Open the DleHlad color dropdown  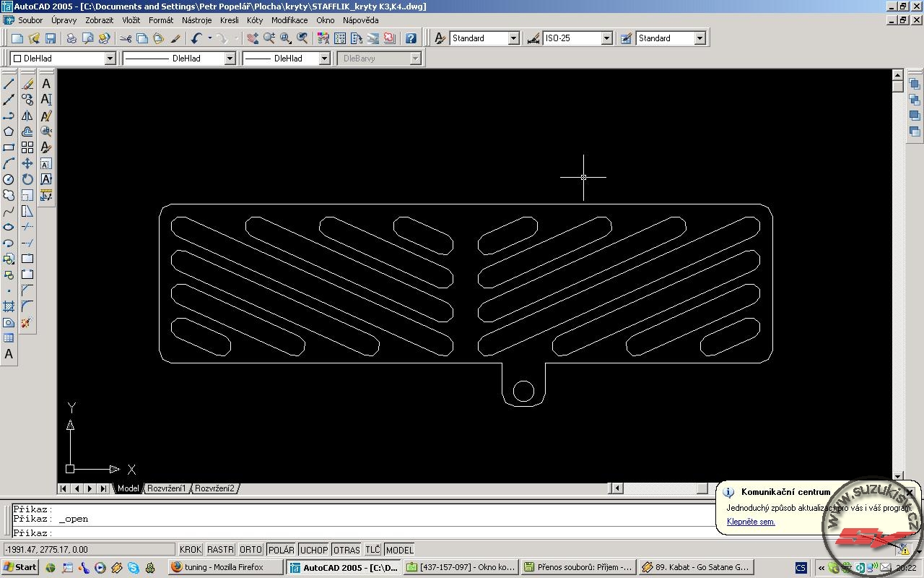[x=110, y=59]
